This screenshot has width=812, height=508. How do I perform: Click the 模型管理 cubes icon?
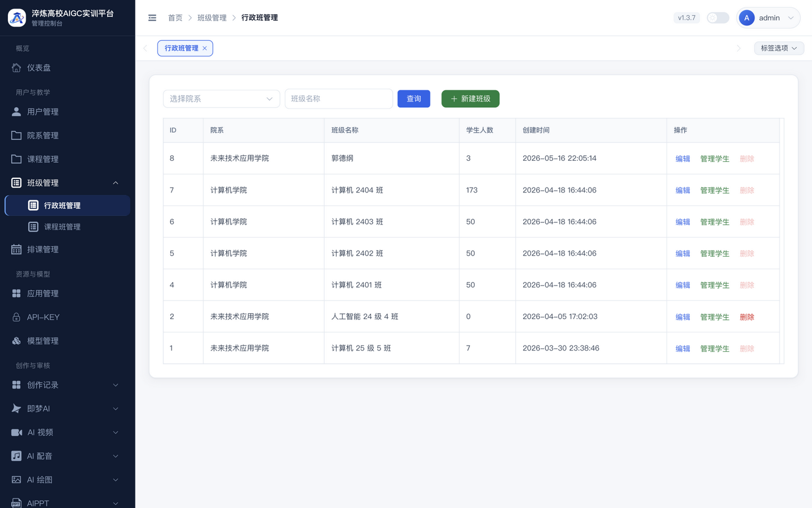click(16, 341)
